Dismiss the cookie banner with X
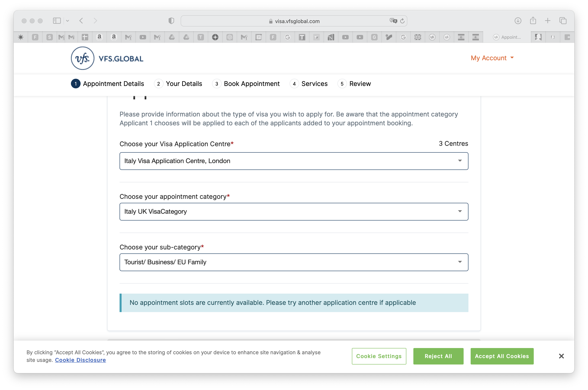The height and width of the screenshot is (390, 588). click(561, 356)
